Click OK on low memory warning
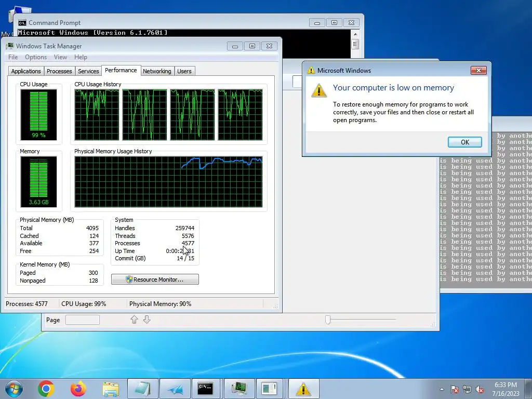 click(465, 142)
